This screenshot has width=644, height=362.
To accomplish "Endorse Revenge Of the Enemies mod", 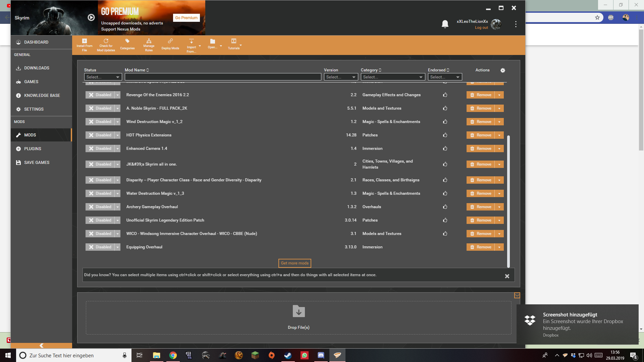I will click(x=445, y=95).
